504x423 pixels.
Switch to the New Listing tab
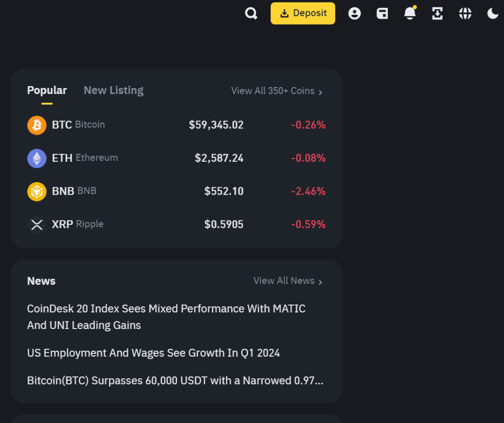[x=114, y=91]
